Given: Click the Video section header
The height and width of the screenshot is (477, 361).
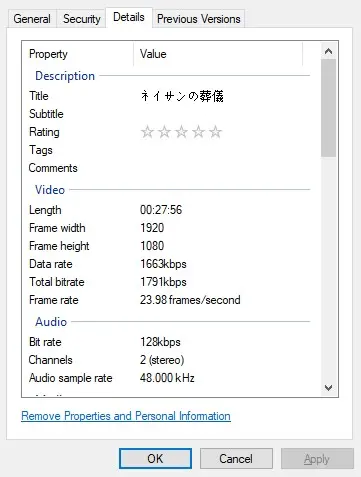Looking at the screenshot, I should (x=50, y=190).
